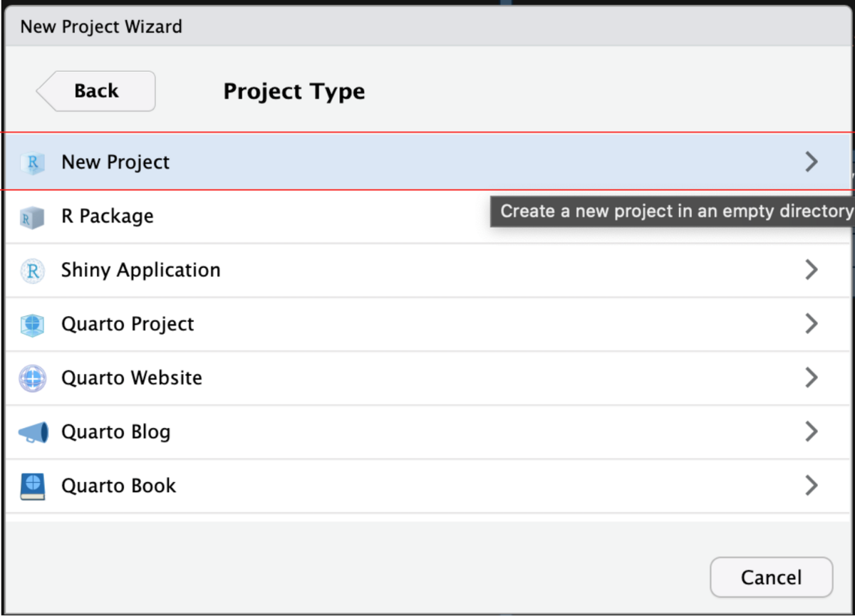
Task: Expand the Shiny Application chevron arrow
Action: 811,270
